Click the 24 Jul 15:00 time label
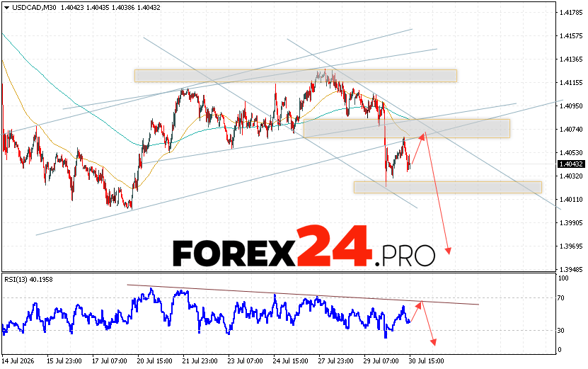The height and width of the screenshot is (369, 588). [x=291, y=361]
